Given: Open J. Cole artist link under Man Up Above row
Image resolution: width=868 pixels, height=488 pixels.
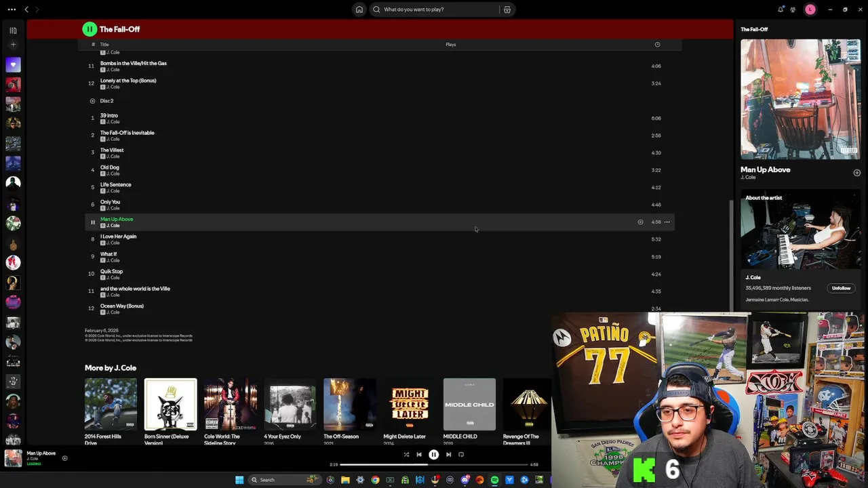Looking at the screenshot, I should pos(113,226).
